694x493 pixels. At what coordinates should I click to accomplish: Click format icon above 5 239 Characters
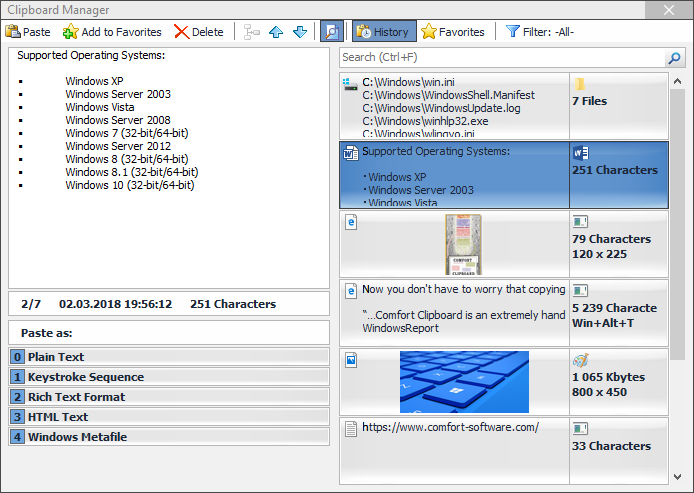click(x=580, y=290)
